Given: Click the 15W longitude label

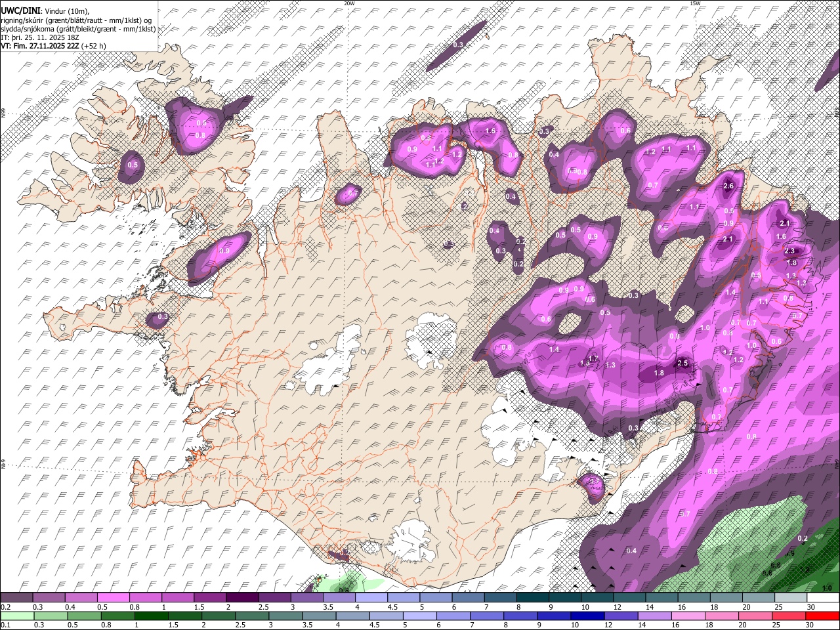Looking at the screenshot, I should 695,3.
